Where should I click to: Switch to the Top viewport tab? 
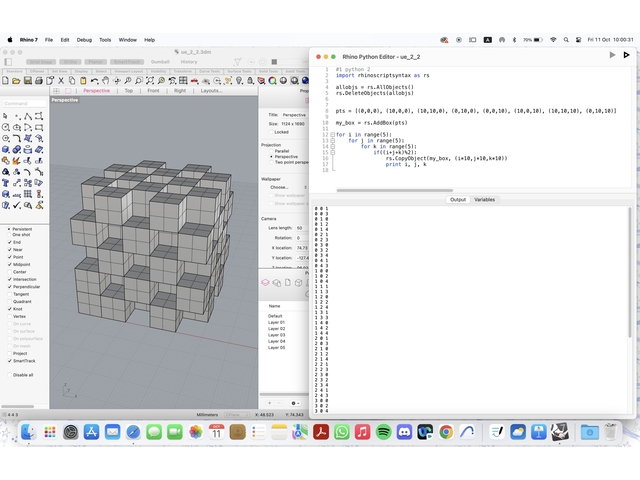[x=128, y=90]
